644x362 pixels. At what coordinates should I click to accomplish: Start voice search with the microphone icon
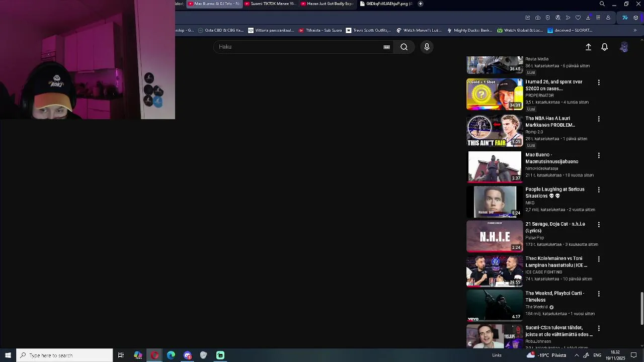[x=427, y=47]
